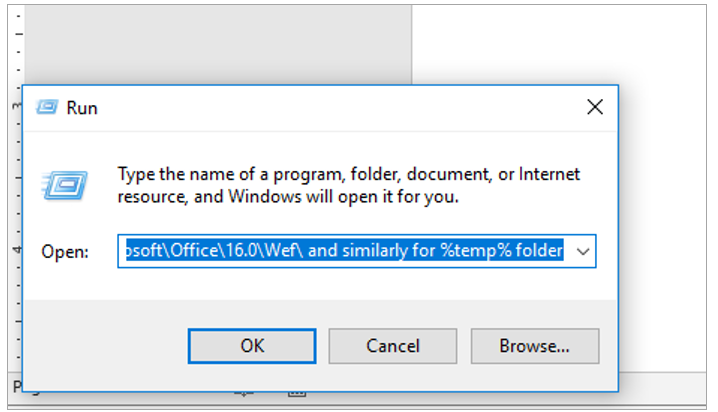This screenshot has width=718, height=412.
Task: Expand the Open combo box dropdown arrow
Action: [x=582, y=251]
